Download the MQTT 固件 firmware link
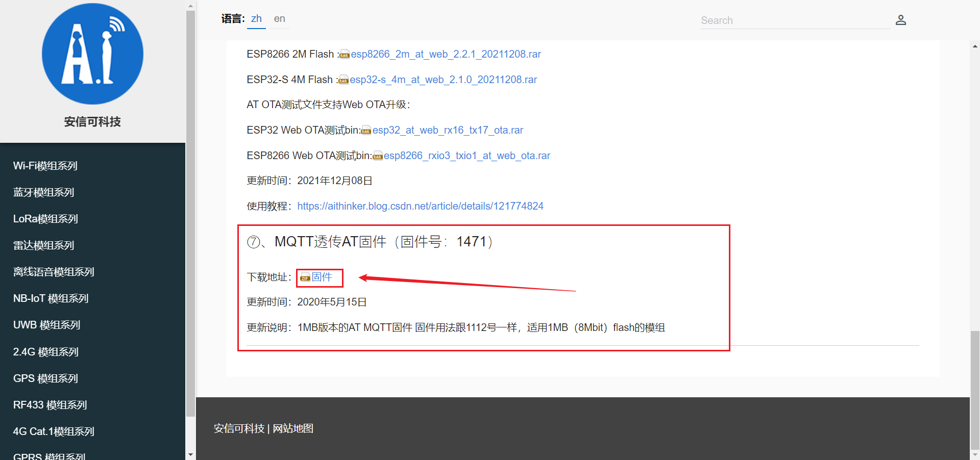The image size is (980, 460). tap(322, 277)
